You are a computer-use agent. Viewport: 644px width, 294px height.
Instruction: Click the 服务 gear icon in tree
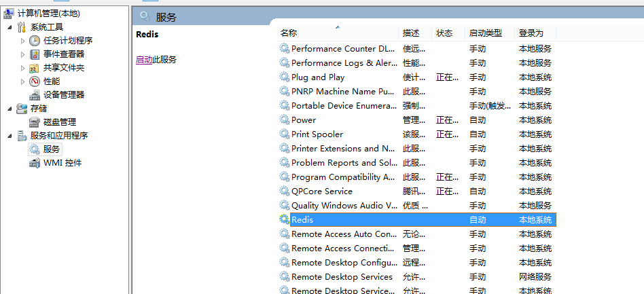coord(35,149)
